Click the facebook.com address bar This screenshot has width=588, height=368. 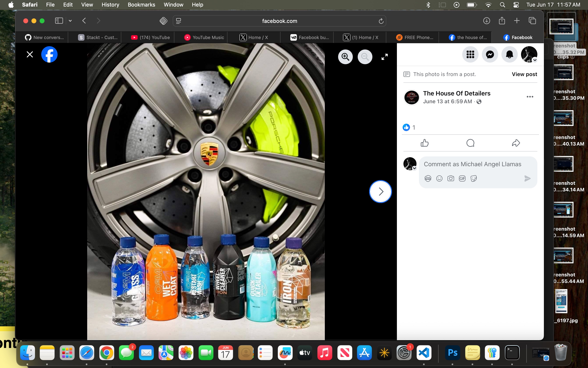[280, 21]
